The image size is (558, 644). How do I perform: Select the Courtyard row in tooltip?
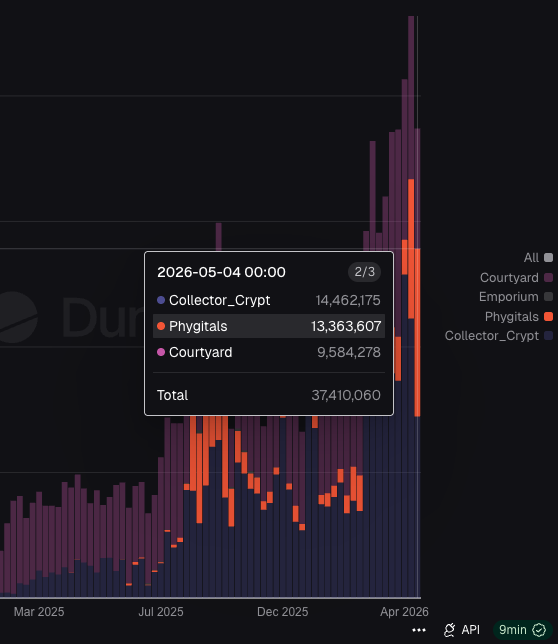pos(269,352)
